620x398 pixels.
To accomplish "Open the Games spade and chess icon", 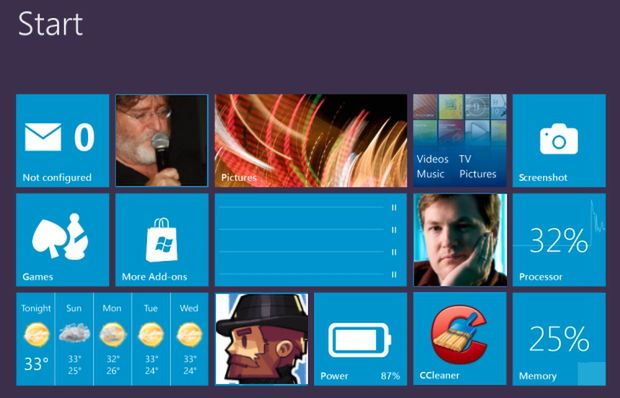I will click(60, 236).
